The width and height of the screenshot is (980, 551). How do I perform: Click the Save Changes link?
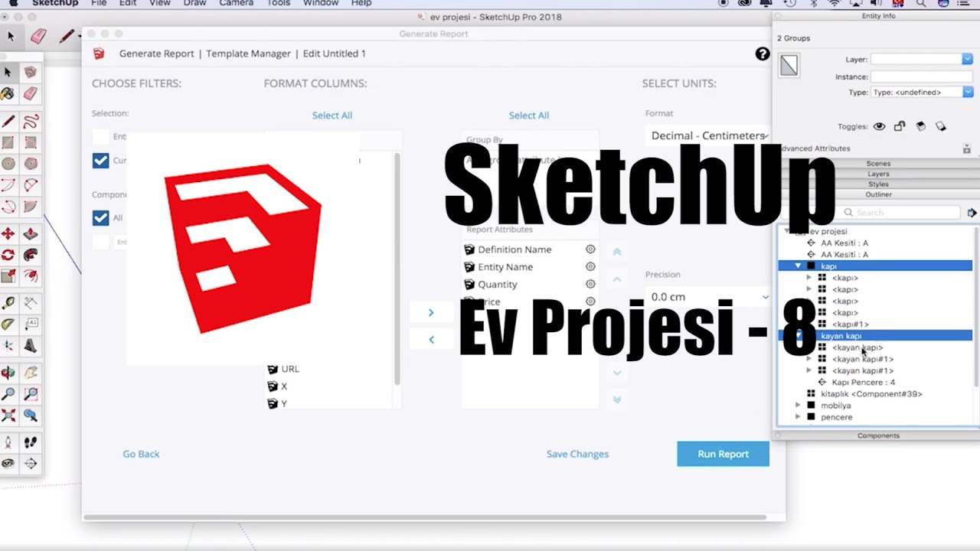pos(577,454)
